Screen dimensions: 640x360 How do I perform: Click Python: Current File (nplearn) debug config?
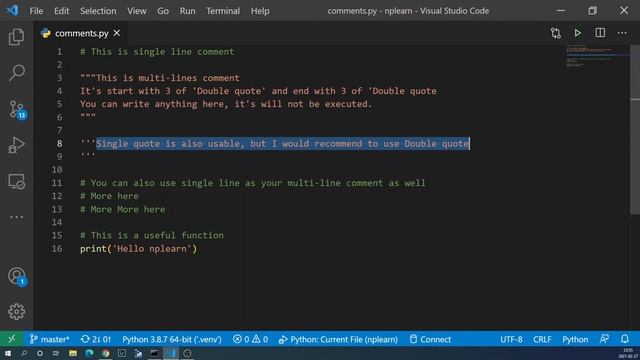[x=338, y=339]
